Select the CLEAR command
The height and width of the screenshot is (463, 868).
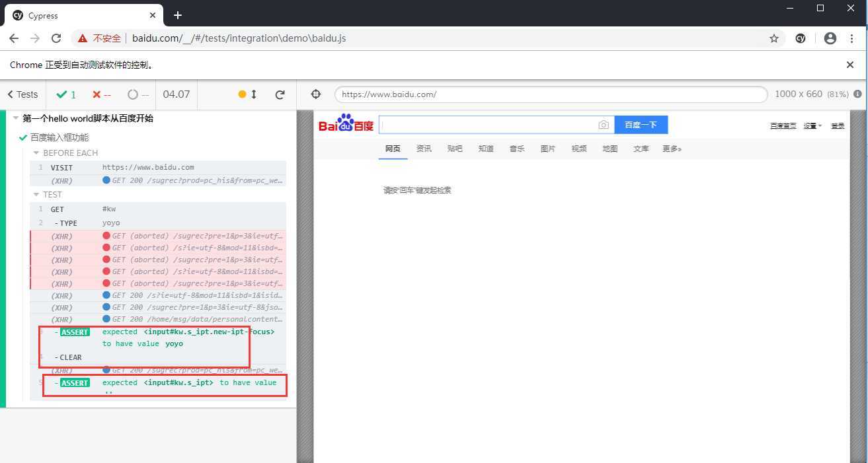point(158,357)
